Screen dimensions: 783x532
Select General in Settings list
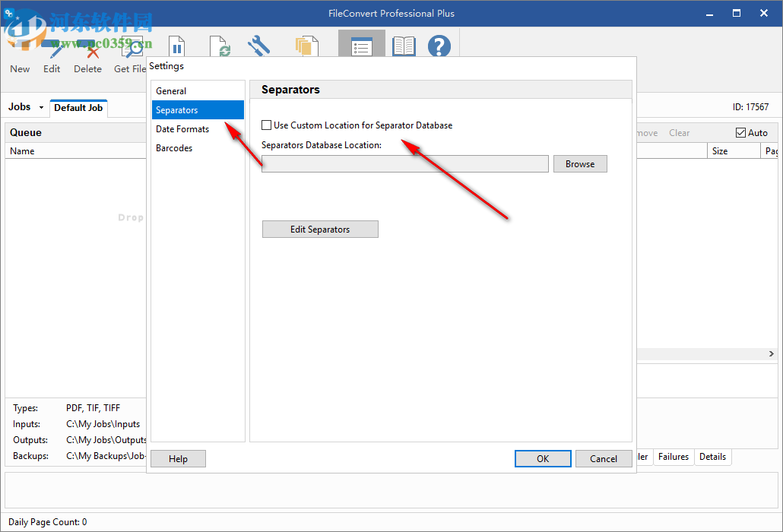198,91
